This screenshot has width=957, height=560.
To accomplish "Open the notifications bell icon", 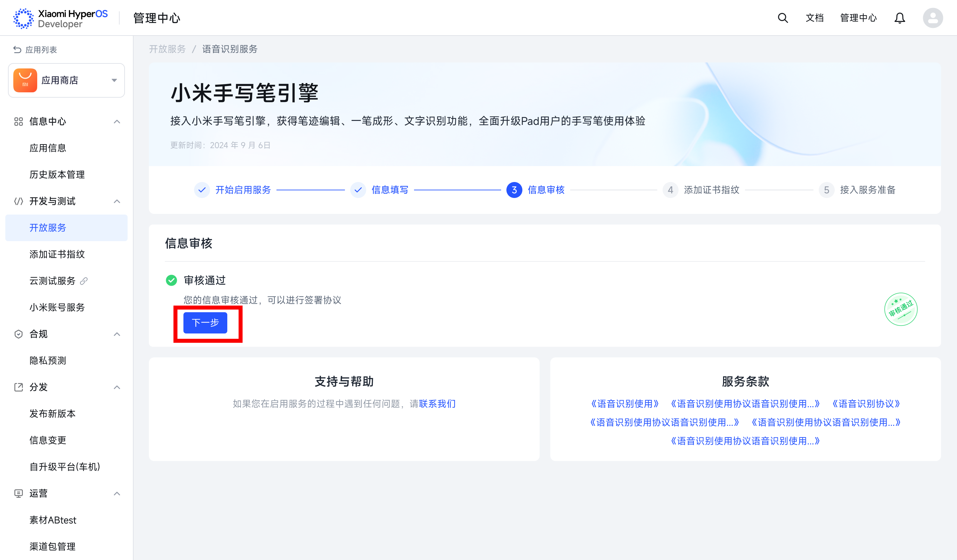I will [x=900, y=18].
